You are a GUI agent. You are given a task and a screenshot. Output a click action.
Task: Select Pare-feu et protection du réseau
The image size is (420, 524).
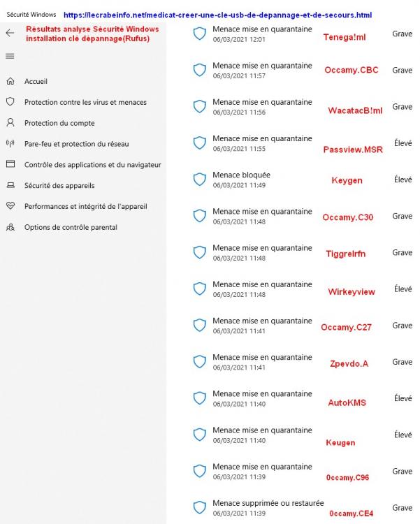[x=76, y=145]
